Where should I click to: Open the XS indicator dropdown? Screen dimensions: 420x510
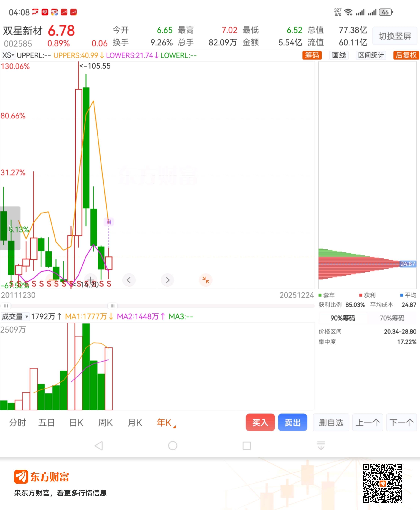tap(8, 55)
